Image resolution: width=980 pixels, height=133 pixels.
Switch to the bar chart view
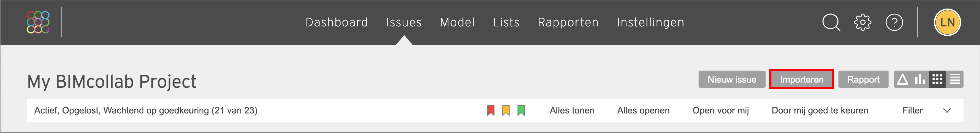920,80
